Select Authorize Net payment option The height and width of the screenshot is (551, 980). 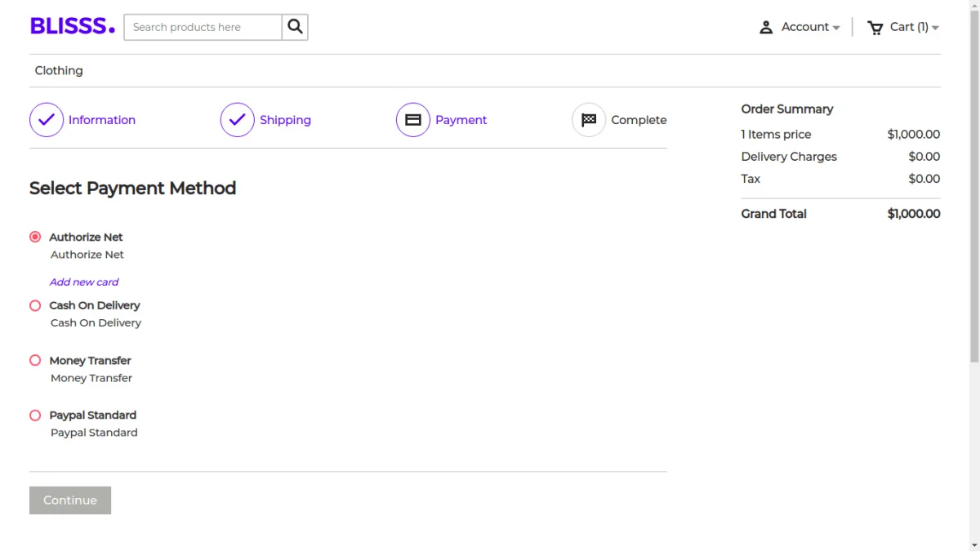pos(35,237)
